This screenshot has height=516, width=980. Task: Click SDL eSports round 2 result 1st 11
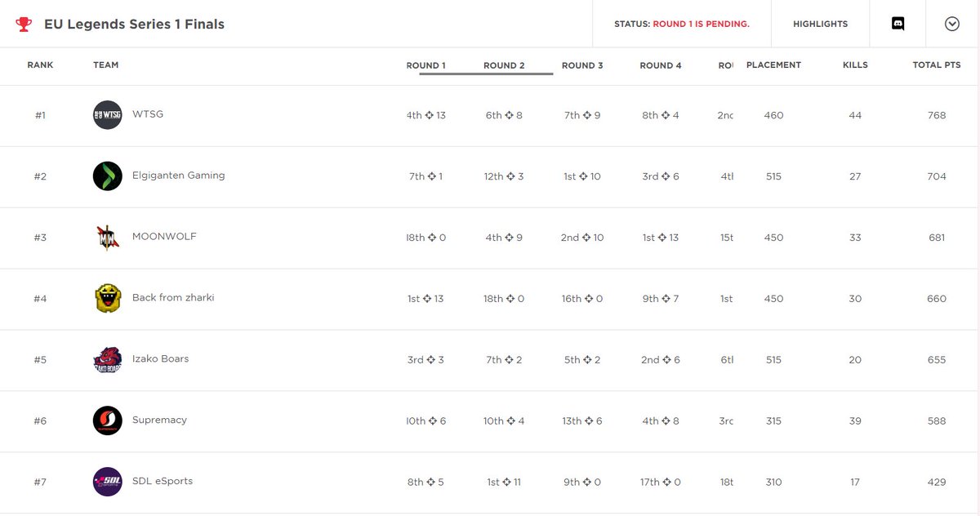point(504,482)
